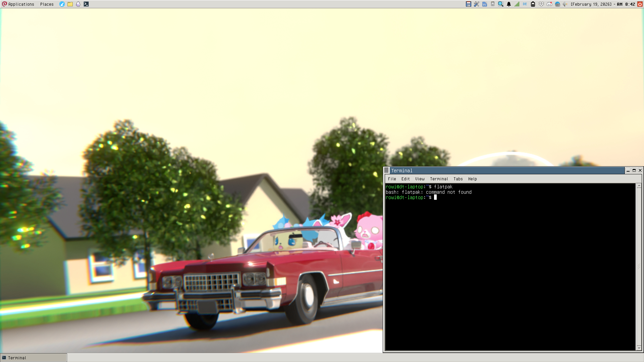Toggle the DE keyboard layout indicator

525,4
